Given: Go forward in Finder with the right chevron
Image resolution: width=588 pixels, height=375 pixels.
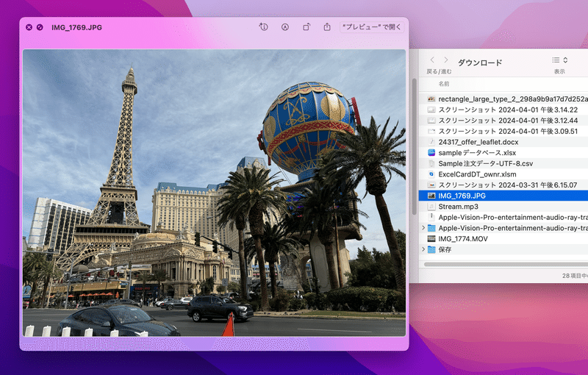Looking at the screenshot, I should (x=446, y=60).
